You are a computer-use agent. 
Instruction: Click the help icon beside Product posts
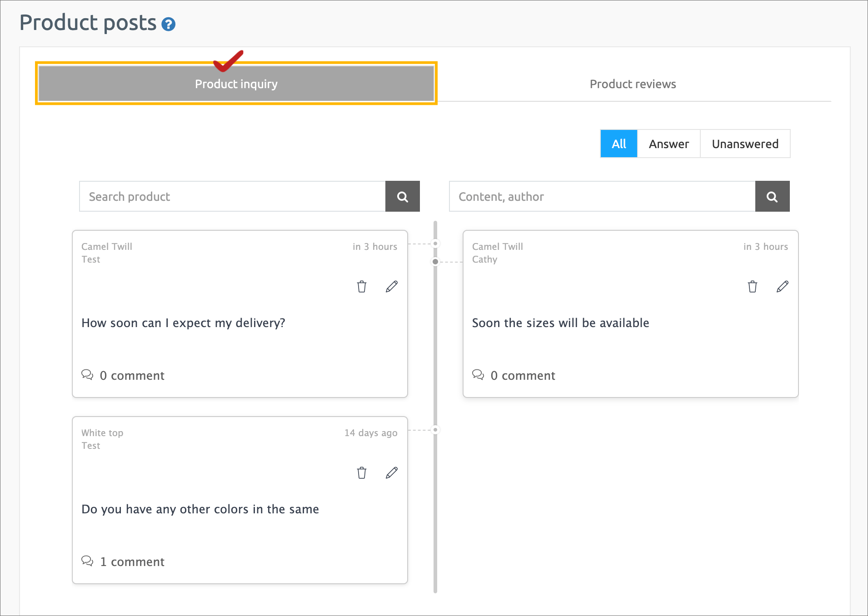coord(169,24)
